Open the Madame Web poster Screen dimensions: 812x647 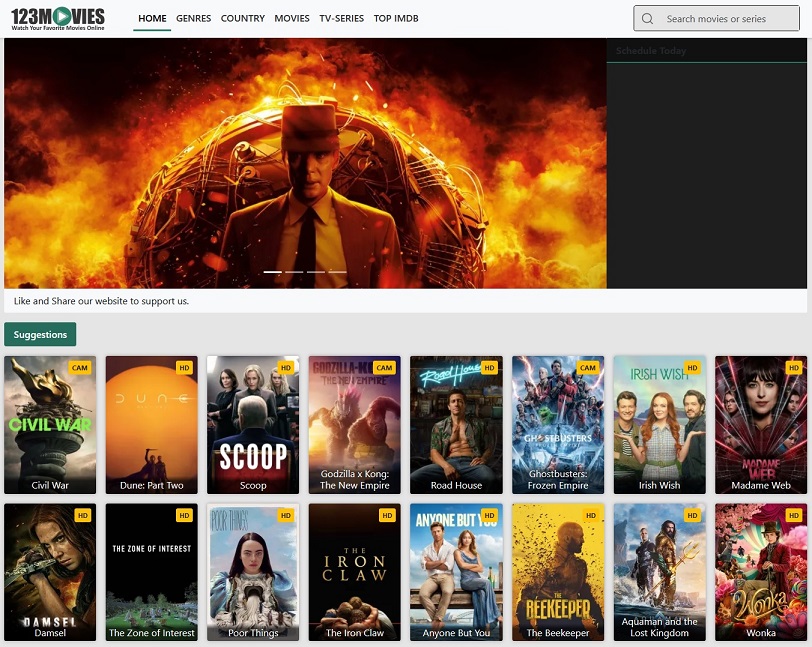coord(761,425)
